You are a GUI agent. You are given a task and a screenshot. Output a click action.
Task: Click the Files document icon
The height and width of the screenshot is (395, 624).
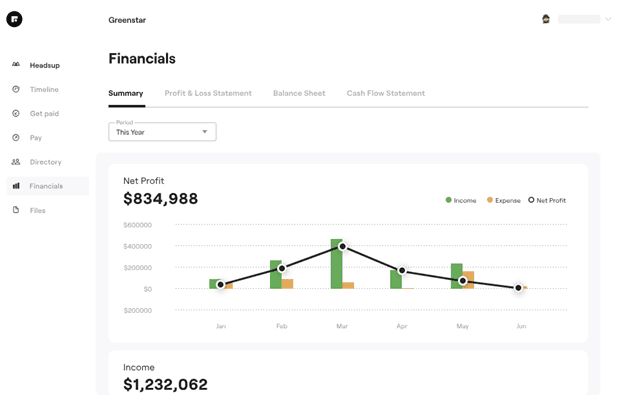16,210
